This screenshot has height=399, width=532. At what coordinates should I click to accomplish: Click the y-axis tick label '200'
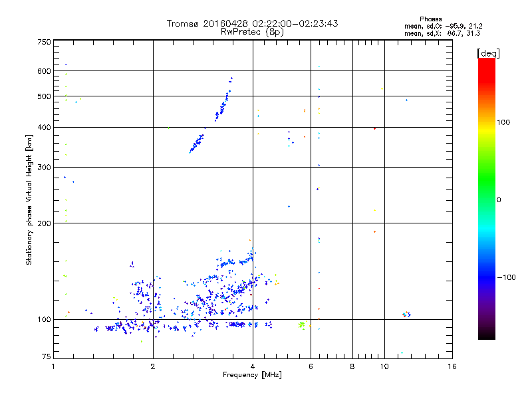coord(44,223)
